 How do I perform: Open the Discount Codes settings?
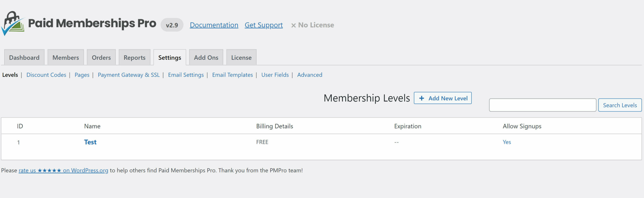coord(46,75)
